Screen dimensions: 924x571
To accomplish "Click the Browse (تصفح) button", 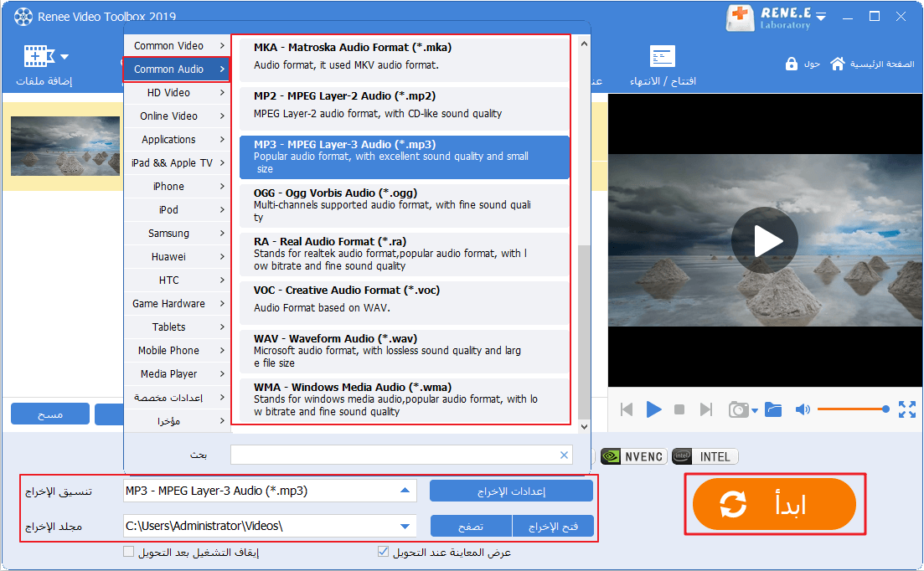I will 471,527.
